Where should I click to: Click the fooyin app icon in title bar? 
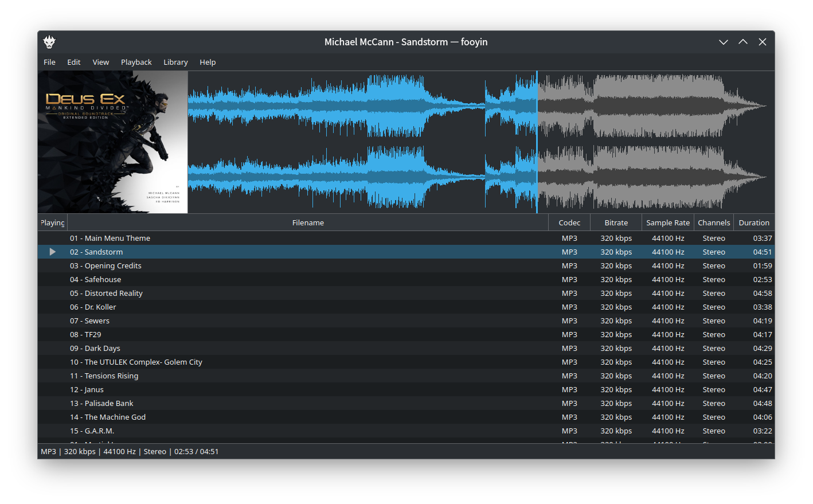49,42
